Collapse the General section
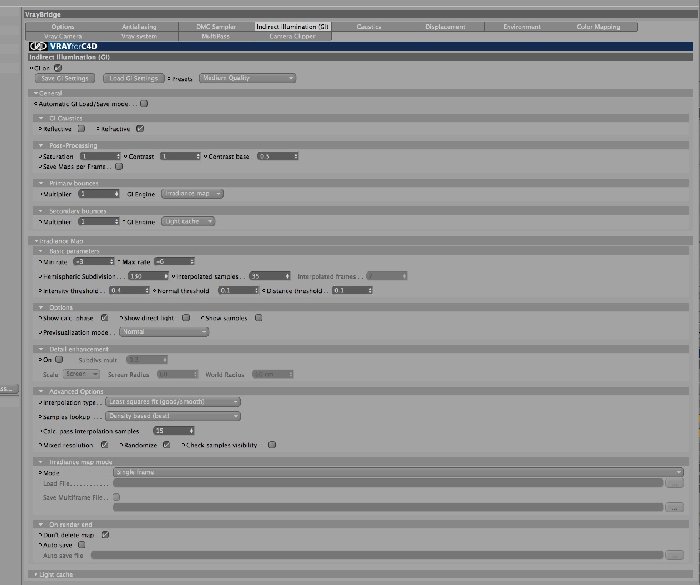Screen dimensions: 700x585 36,93
